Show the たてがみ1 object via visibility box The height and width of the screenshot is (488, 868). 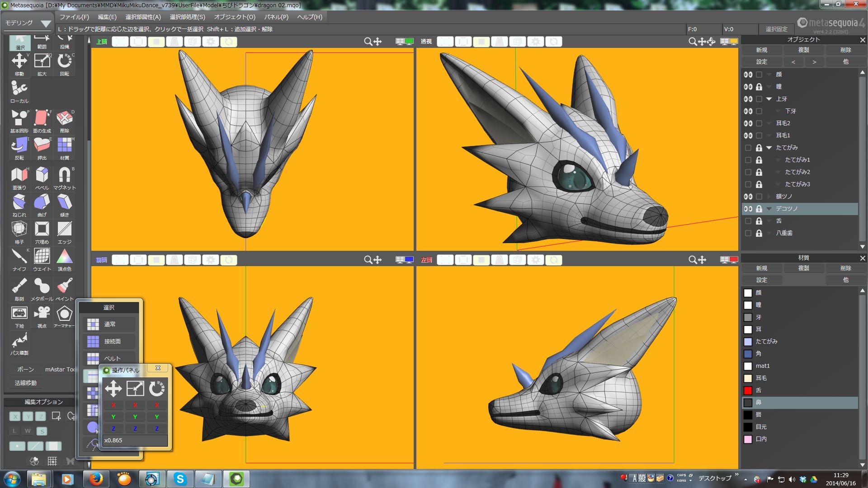(x=748, y=160)
